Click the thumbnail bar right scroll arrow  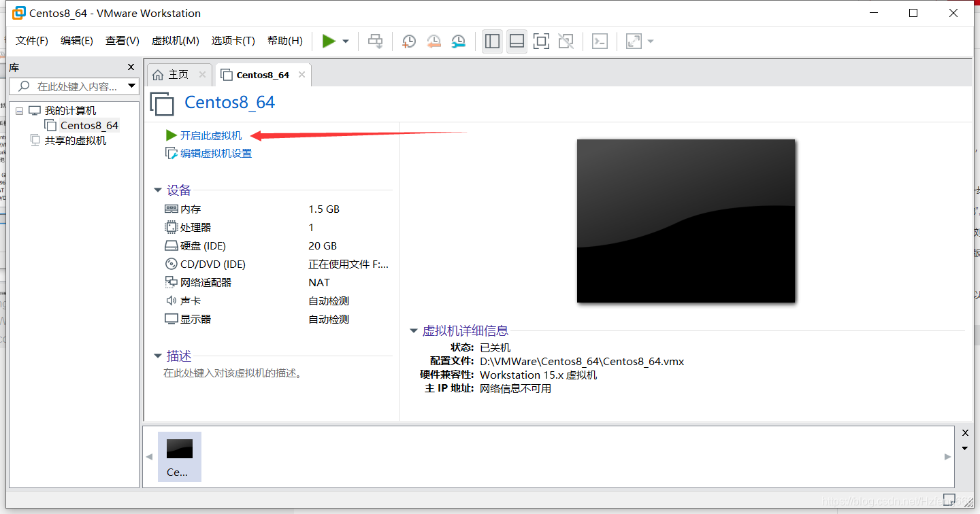pos(947,457)
